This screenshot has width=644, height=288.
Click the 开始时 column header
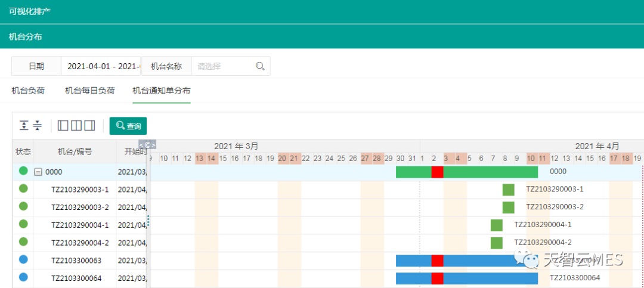(131, 151)
